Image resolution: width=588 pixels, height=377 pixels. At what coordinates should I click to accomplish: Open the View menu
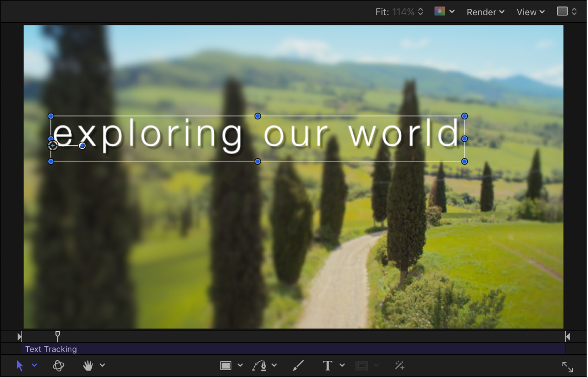[x=531, y=12]
